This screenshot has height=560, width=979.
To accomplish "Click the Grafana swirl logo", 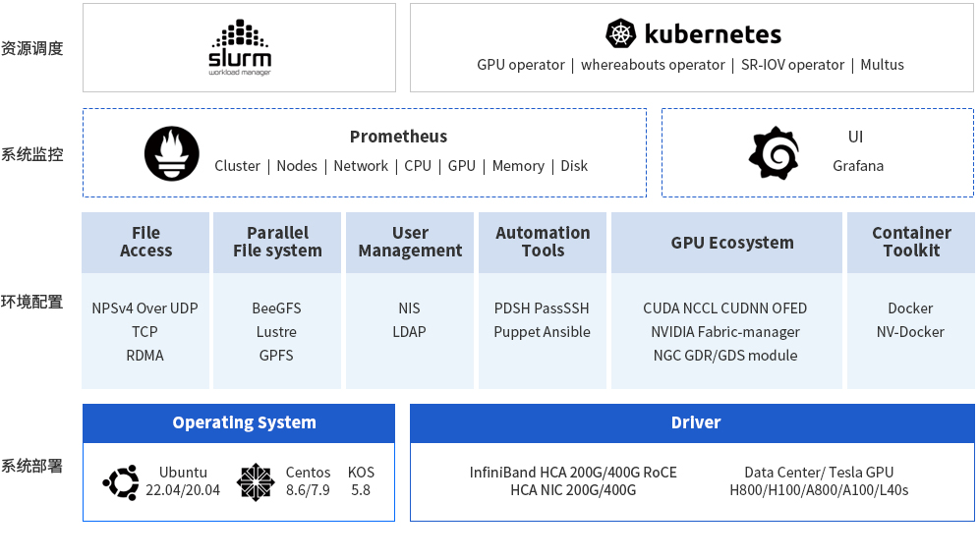I will tap(773, 153).
